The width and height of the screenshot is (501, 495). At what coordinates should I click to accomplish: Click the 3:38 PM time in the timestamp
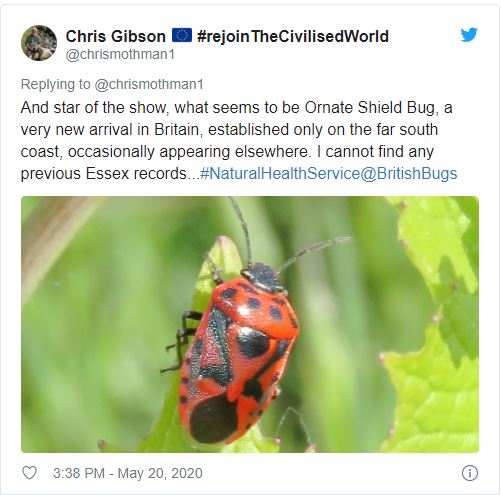pos(79,473)
